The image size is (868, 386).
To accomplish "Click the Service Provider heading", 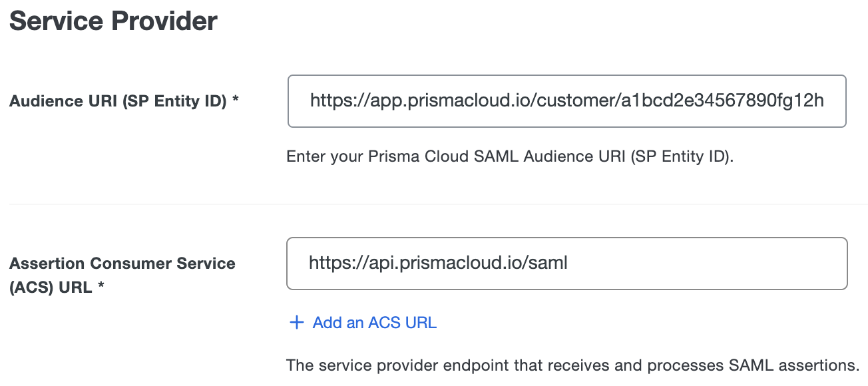I will point(112,21).
